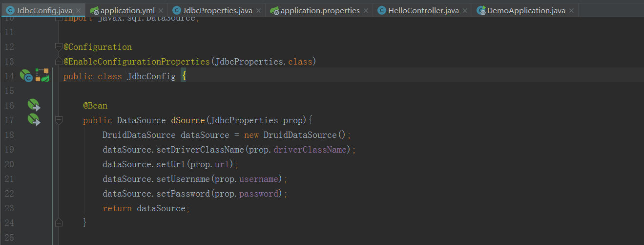Click the dSource method name

click(x=188, y=120)
